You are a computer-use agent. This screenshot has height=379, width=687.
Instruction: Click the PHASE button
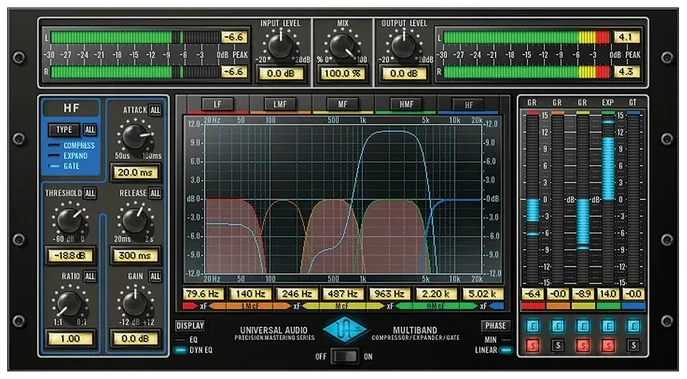(496, 326)
